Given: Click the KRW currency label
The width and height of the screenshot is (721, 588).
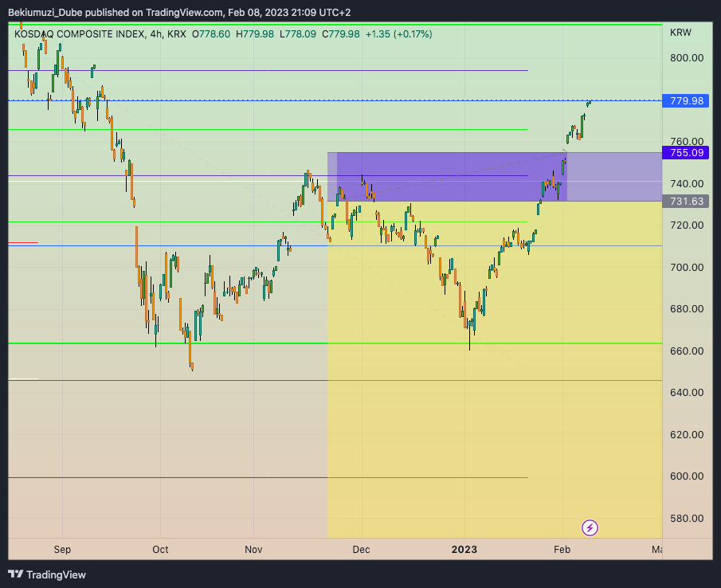Looking at the screenshot, I should point(680,33).
